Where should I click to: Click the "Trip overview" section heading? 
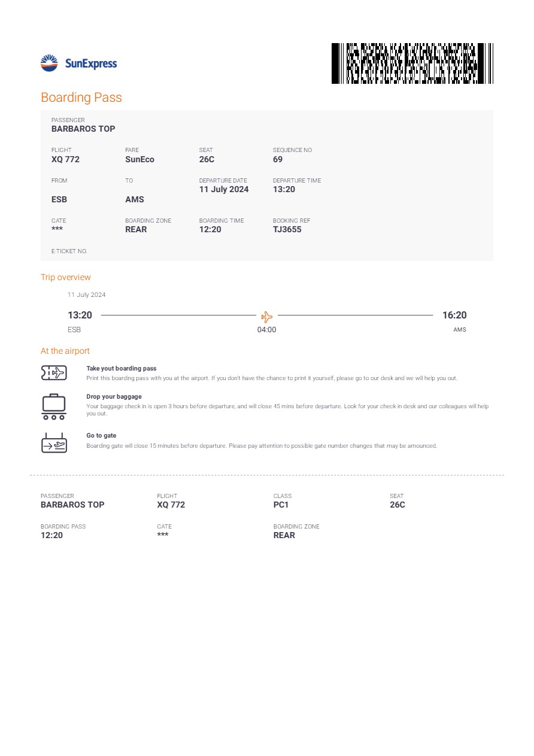tap(66, 277)
